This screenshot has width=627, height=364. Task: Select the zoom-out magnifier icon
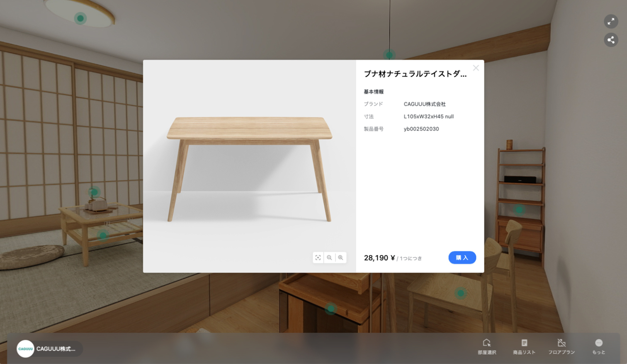point(329,258)
